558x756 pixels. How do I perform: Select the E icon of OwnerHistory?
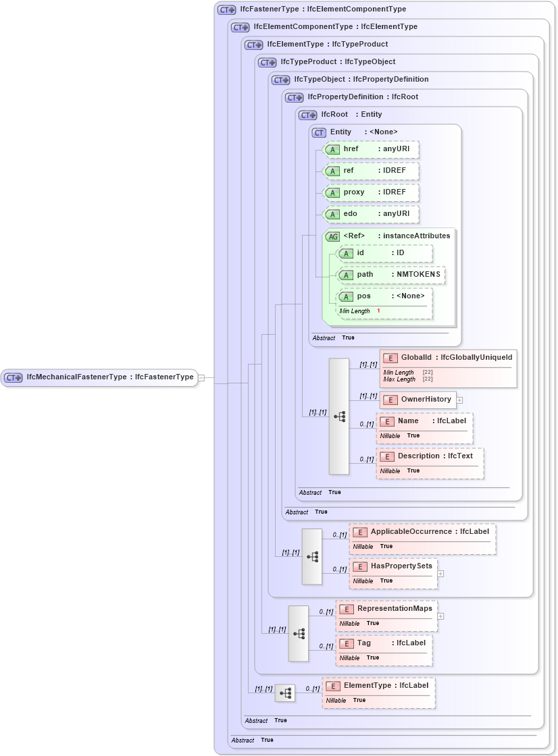click(390, 400)
